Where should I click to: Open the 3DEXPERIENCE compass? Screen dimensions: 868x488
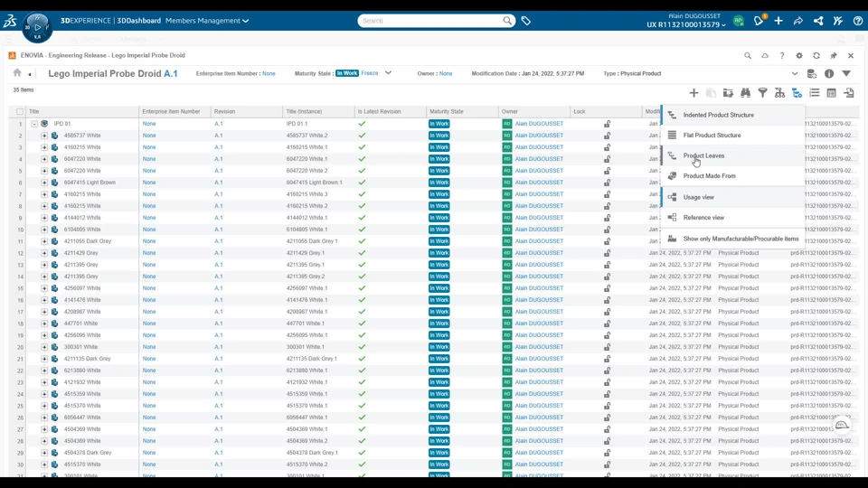click(37, 27)
